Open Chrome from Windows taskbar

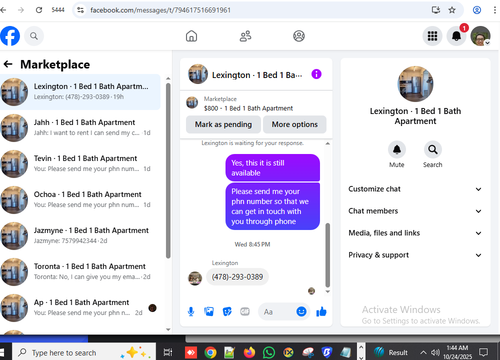(210, 352)
